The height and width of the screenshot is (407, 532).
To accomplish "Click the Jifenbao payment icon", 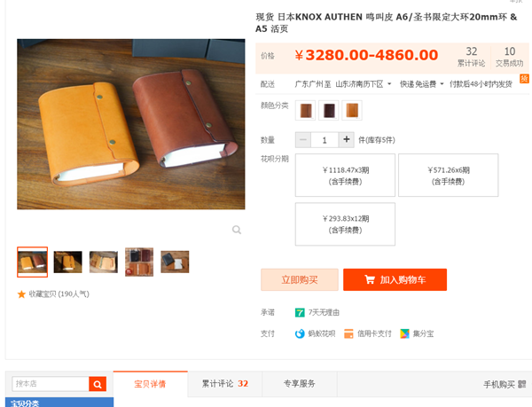I will point(404,333).
